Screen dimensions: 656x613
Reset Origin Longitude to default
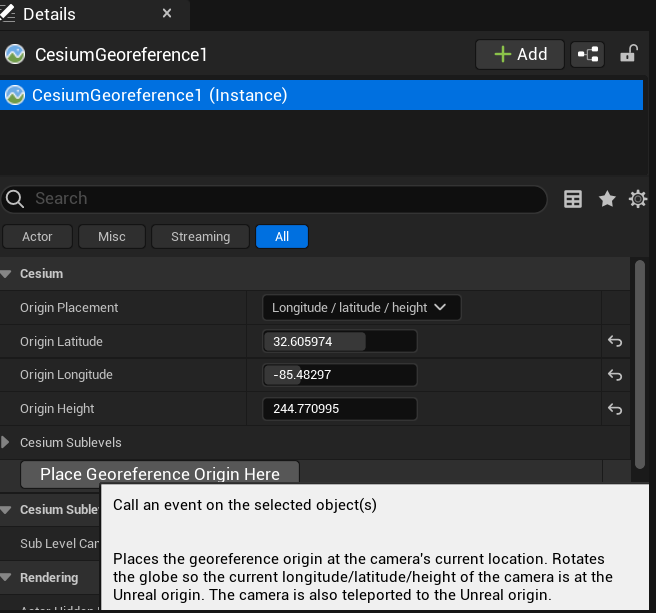pyautogui.click(x=615, y=375)
